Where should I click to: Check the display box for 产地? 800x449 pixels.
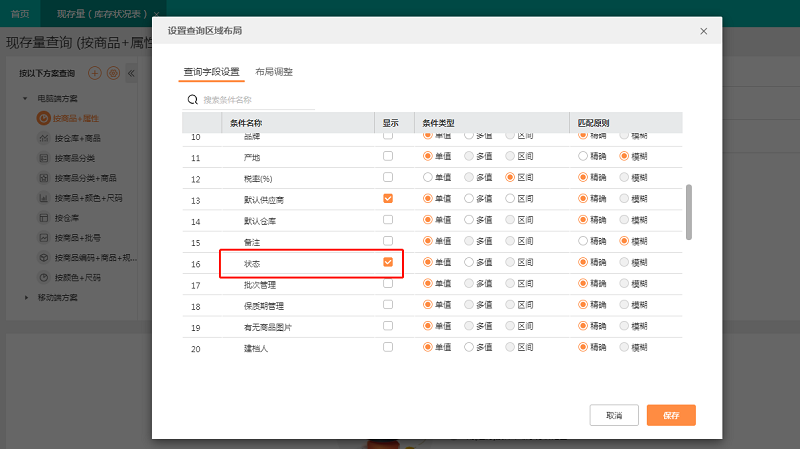[388, 156]
